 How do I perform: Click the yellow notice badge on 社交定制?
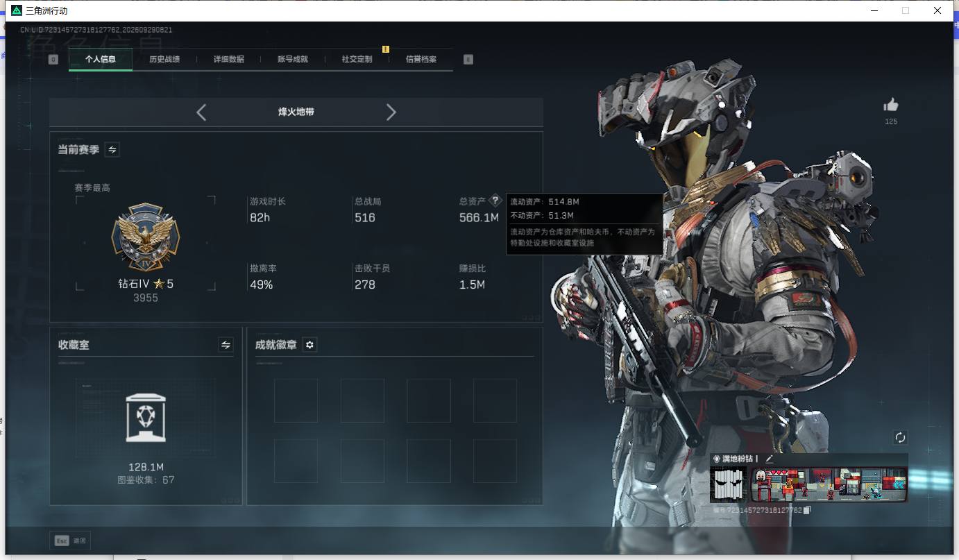coord(386,49)
